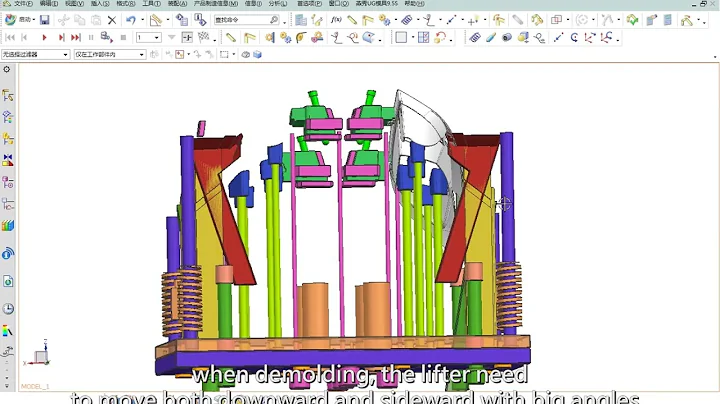720x404 pixels.
Task: Open the History clock sidebar icon
Action: click(x=8, y=309)
